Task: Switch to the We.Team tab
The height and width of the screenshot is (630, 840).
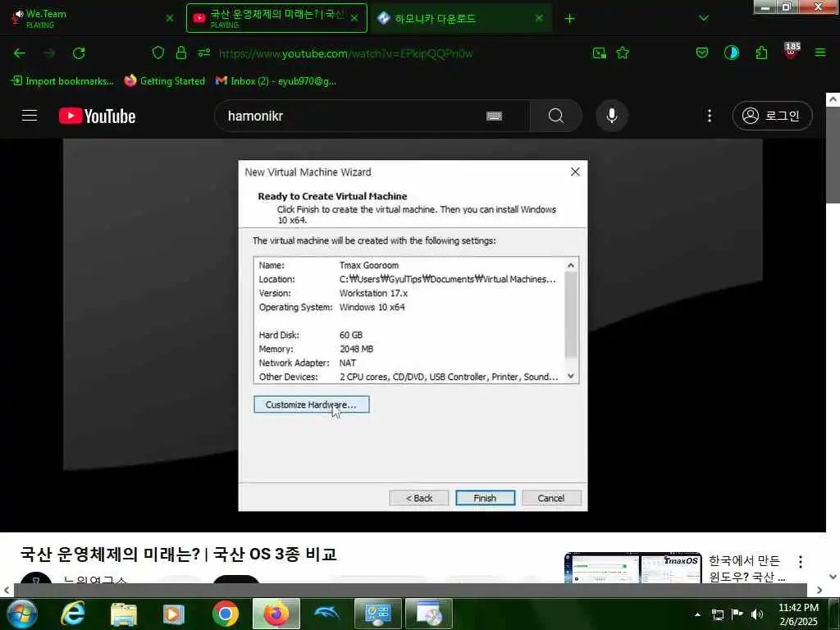Action: (94, 18)
